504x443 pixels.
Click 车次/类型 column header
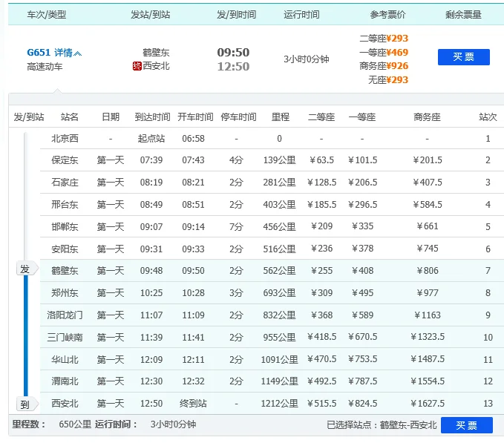coord(47,15)
